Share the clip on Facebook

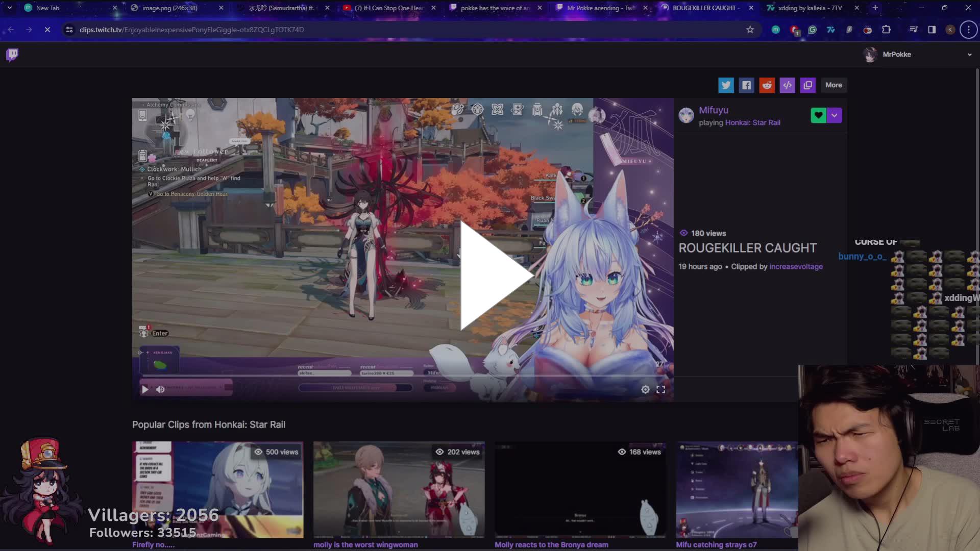click(746, 85)
